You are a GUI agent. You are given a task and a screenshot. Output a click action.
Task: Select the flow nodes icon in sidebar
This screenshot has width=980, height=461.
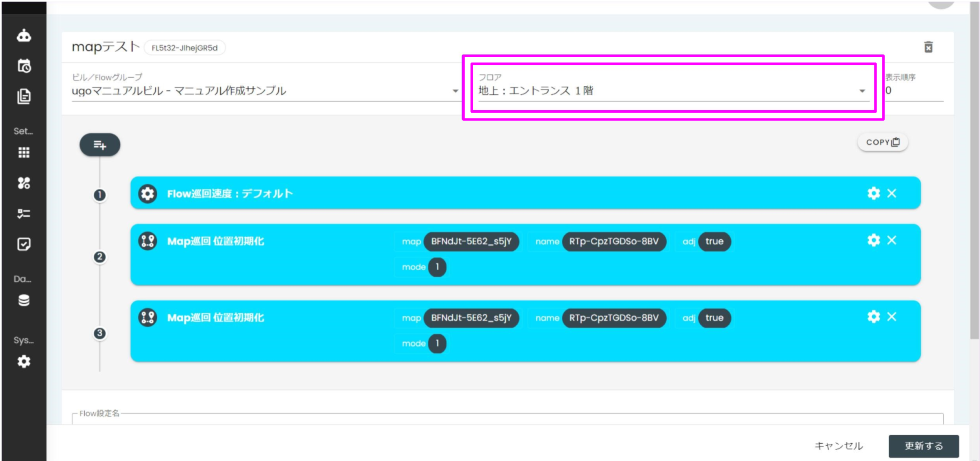(24, 183)
